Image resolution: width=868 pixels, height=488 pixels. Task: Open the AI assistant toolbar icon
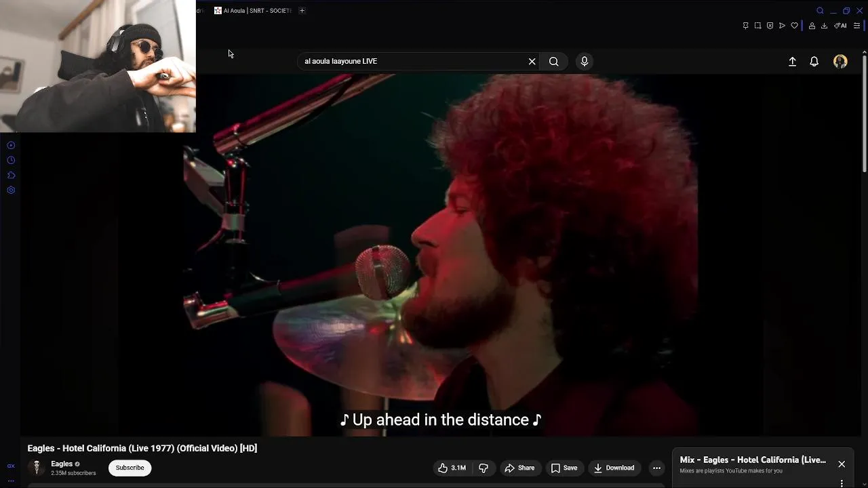click(841, 26)
